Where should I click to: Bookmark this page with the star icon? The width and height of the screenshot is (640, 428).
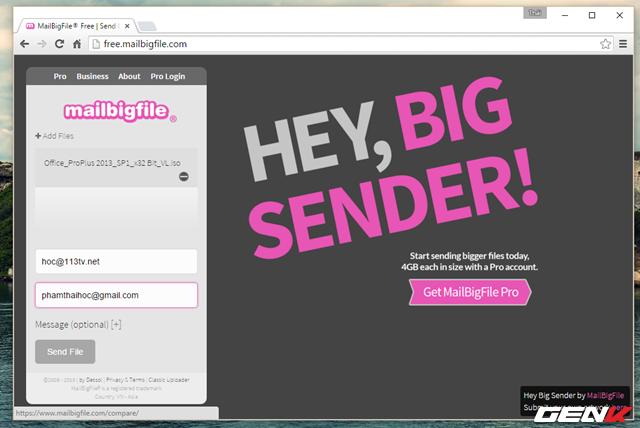point(605,44)
